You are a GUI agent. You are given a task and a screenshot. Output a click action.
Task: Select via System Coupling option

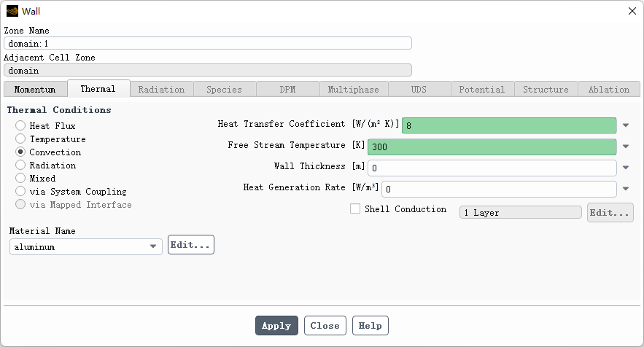(x=20, y=192)
